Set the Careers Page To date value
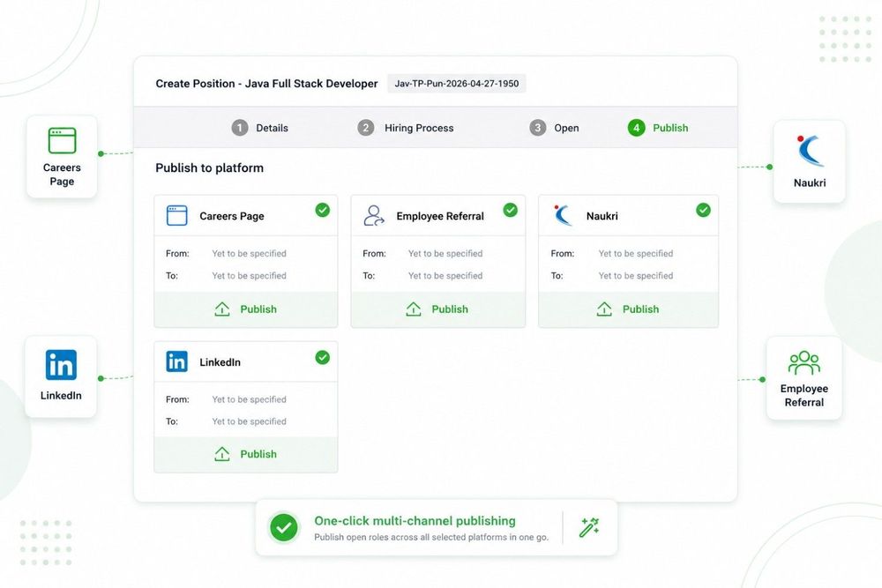882x588 pixels. [250, 275]
